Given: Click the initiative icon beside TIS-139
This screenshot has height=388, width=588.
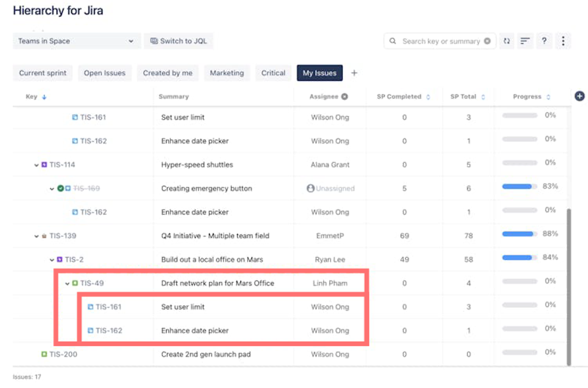Looking at the screenshot, I should tap(44, 236).
